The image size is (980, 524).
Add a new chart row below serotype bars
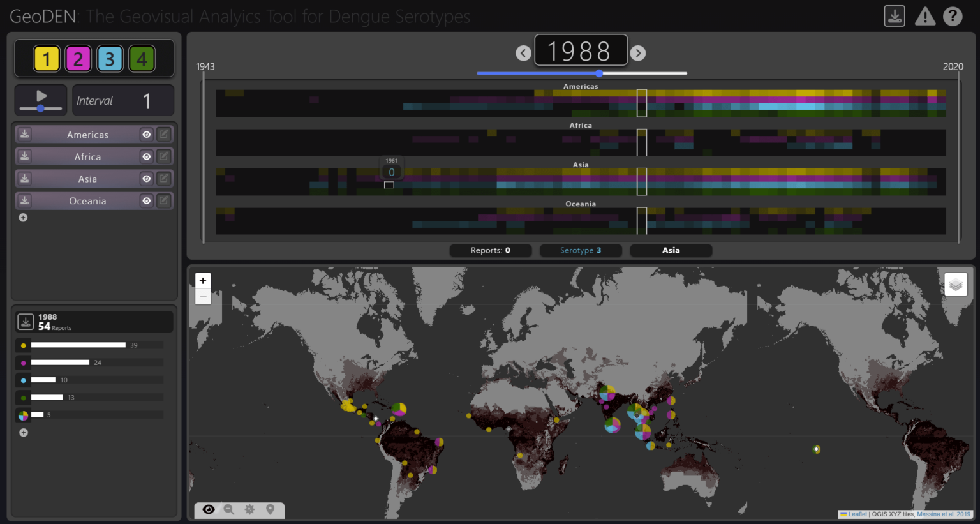pos(24,433)
